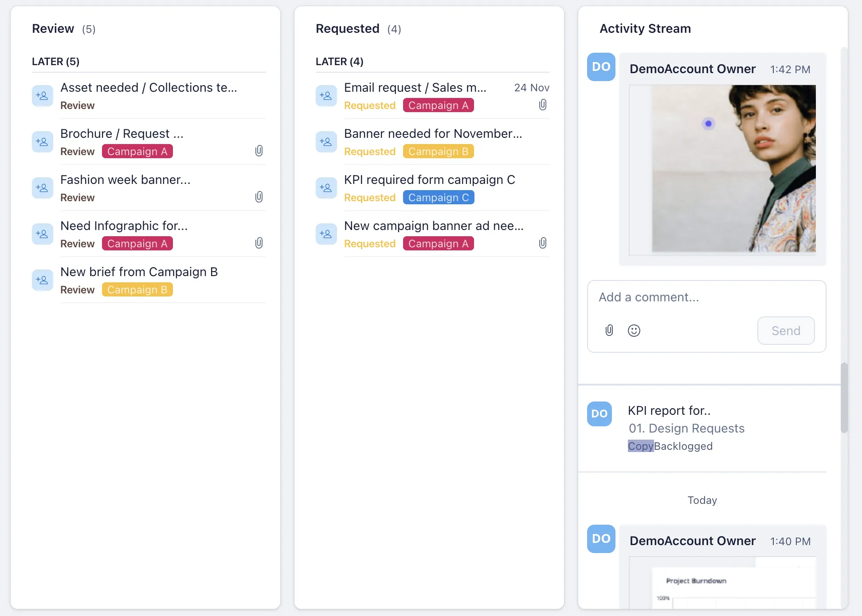Click DemoAccount Owner name at 1:40 PM
The image size is (862, 616).
pyautogui.click(x=693, y=541)
